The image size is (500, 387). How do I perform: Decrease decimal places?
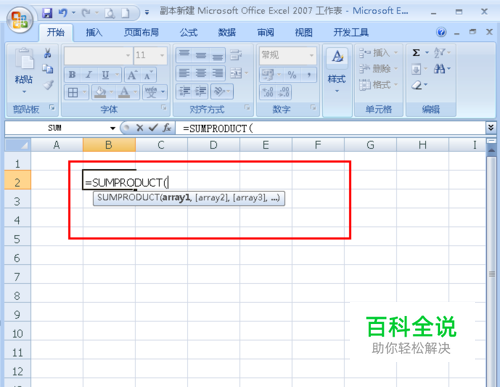click(284, 92)
